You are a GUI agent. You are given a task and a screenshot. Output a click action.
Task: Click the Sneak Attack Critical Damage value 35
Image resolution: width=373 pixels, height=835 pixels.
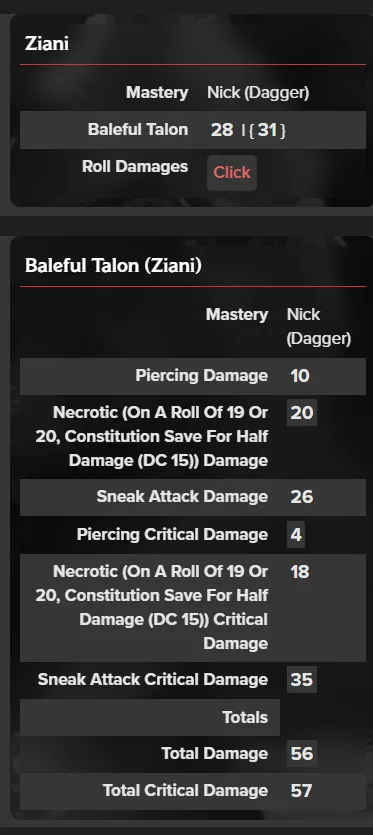pyautogui.click(x=302, y=680)
